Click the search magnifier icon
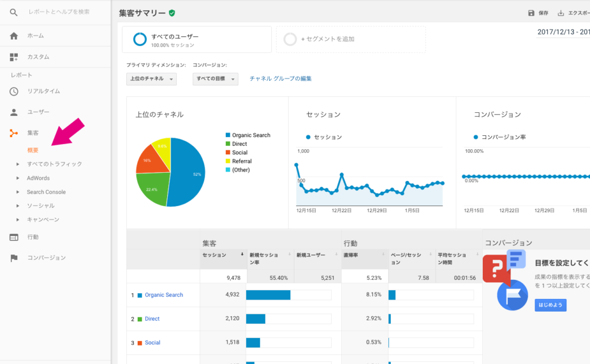Image resolution: width=590 pixels, height=364 pixels. point(14,12)
